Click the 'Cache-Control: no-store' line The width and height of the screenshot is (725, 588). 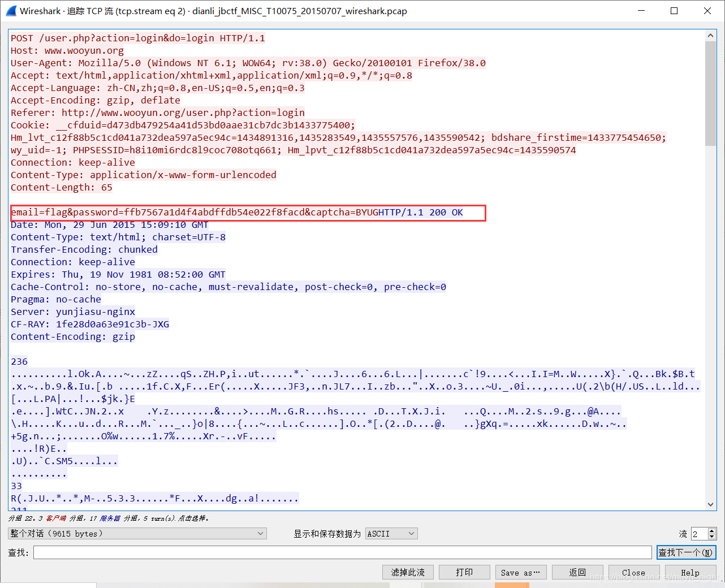click(228, 287)
